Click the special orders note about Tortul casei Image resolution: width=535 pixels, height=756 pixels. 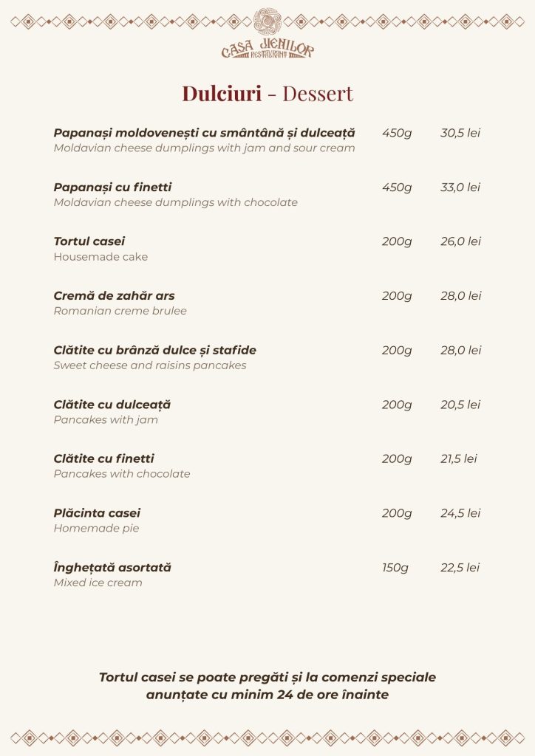267,686
